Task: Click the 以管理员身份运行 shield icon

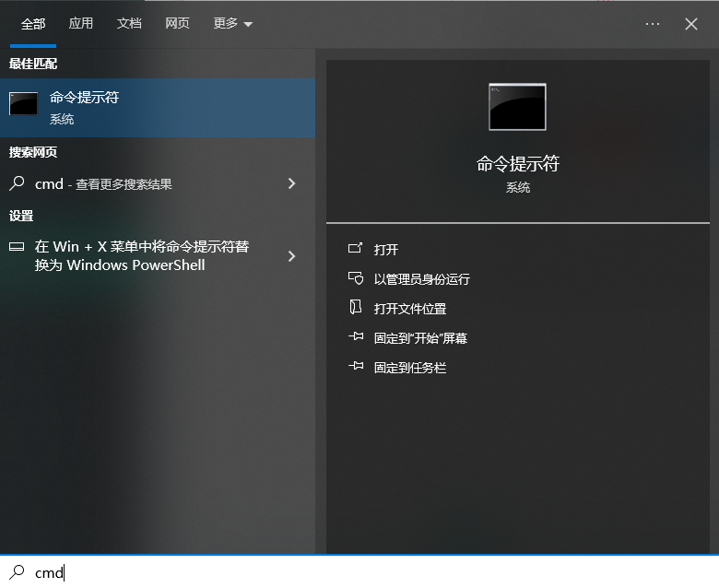Action: [355, 278]
